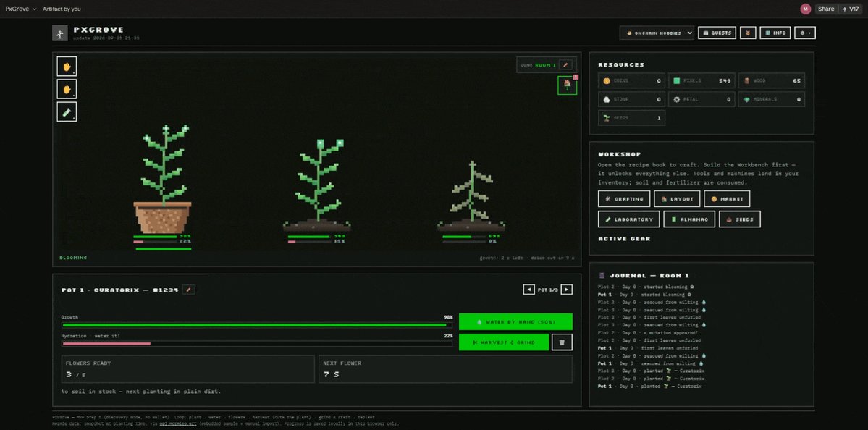Viewport: 868px width, 430px height.
Task: Open the V17 version selector
Action: 851,9
